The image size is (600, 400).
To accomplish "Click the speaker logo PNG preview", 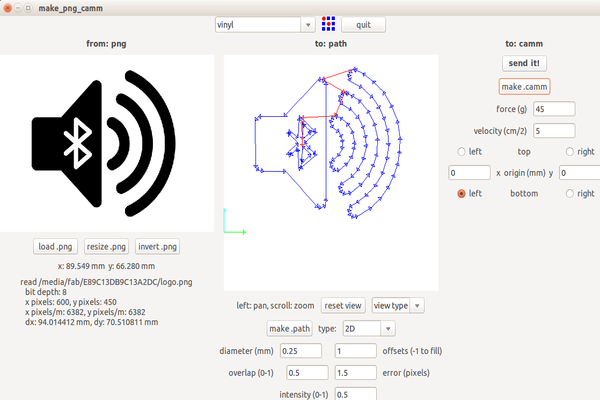I will pos(107,144).
